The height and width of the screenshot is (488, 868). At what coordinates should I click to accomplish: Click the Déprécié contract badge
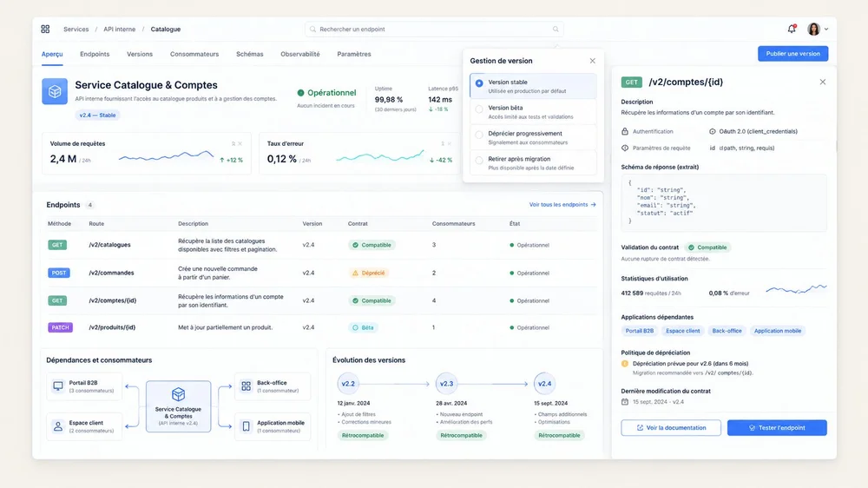pyautogui.click(x=368, y=273)
